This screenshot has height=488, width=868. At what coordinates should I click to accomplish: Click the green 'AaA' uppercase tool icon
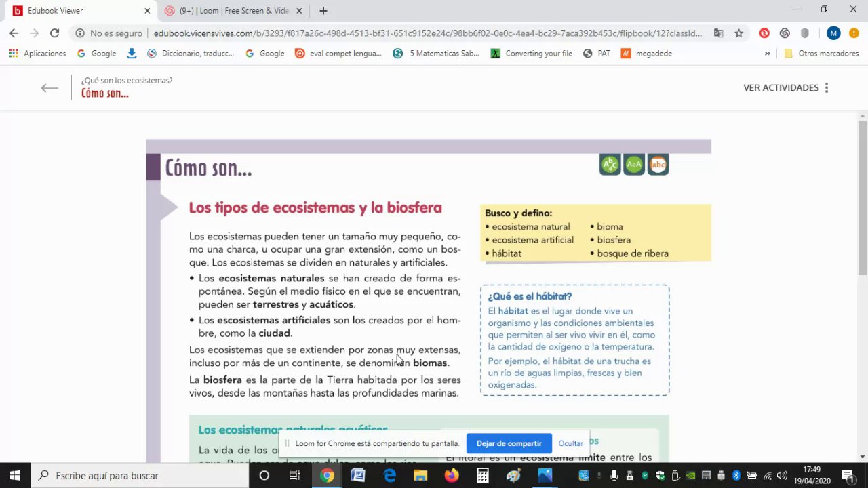pos(634,164)
